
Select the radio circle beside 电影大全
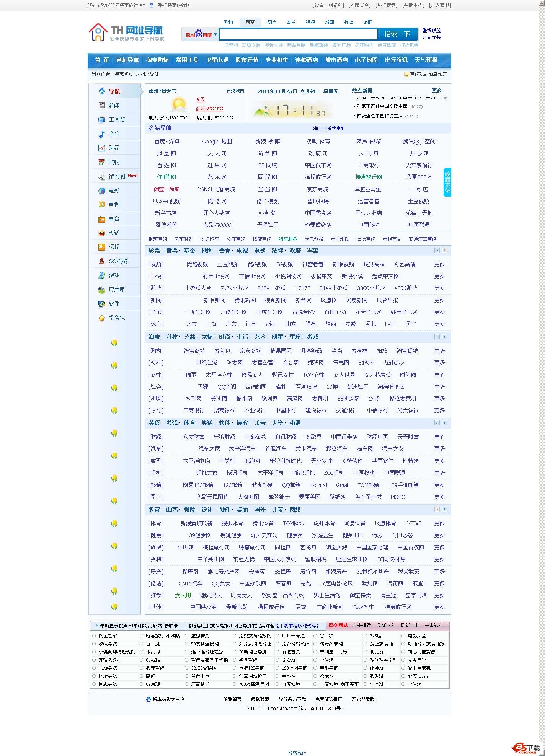pos(403,635)
